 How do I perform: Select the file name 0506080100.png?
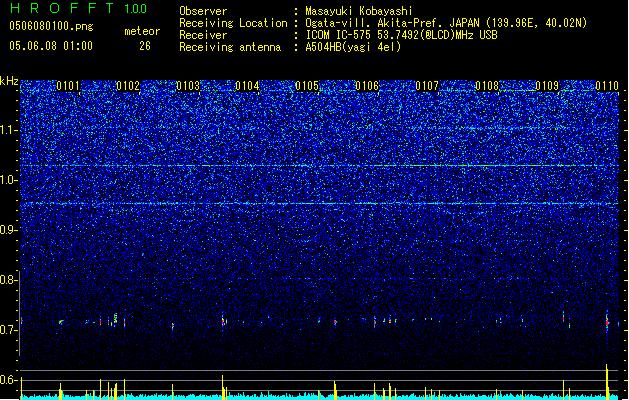pos(51,26)
